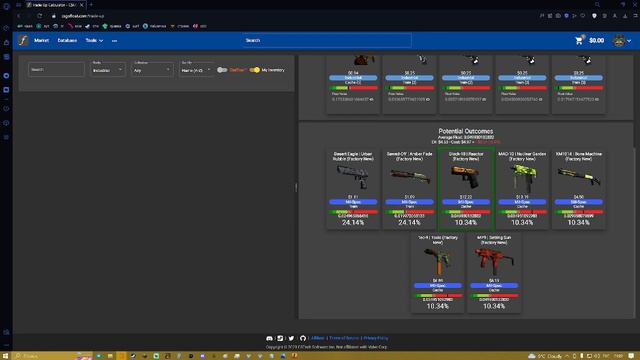
Task: Click the user avatar in the header
Action: [619, 40]
